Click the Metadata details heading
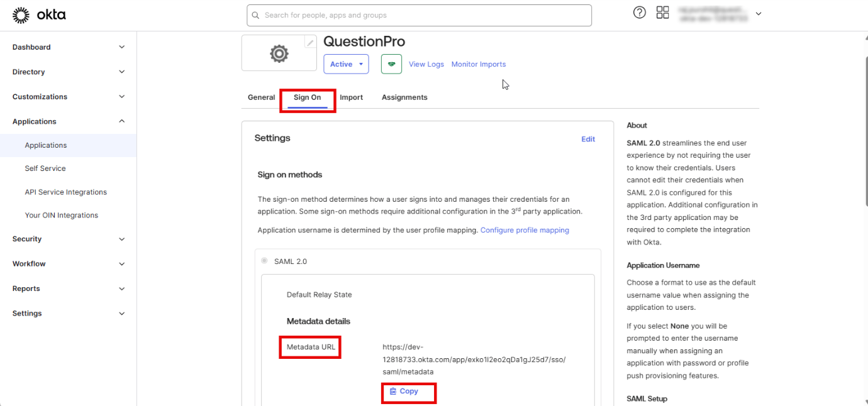The image size is (868, 406). (318, 321)
